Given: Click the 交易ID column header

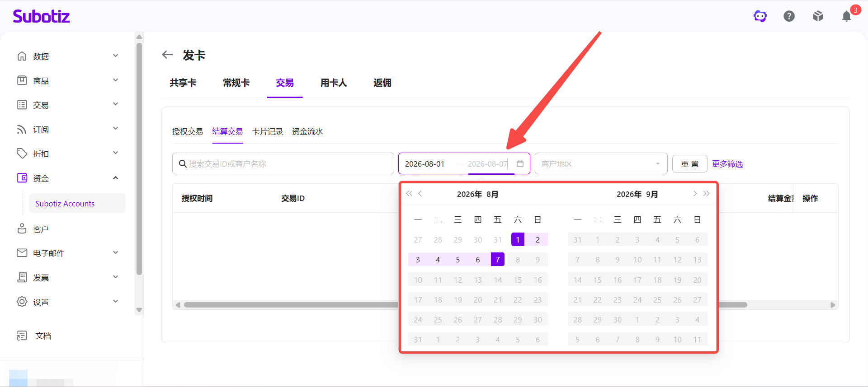Looking at the screenshot, I should [293, 198].
